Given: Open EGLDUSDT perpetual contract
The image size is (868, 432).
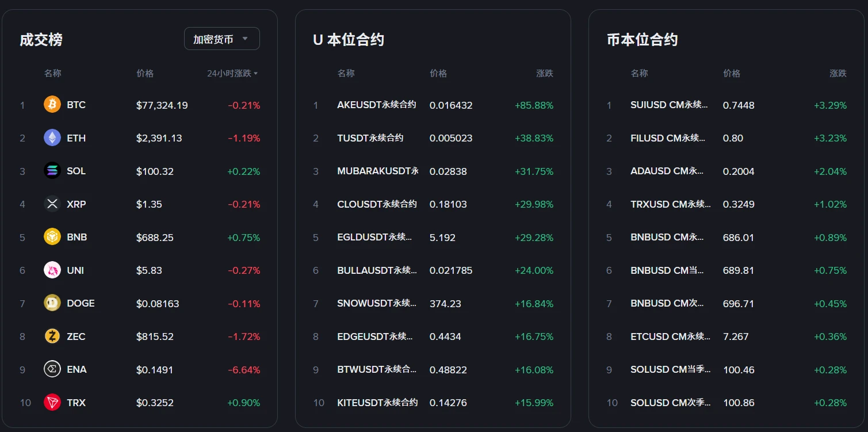Looking at the screenshot, I should click(375, 238).
